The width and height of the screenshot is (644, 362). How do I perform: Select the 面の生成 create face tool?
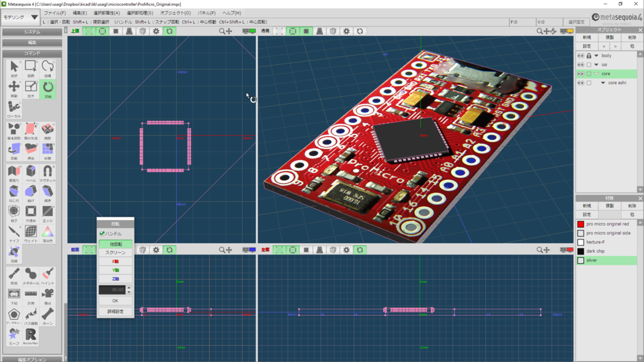click(x=31, y=131)
